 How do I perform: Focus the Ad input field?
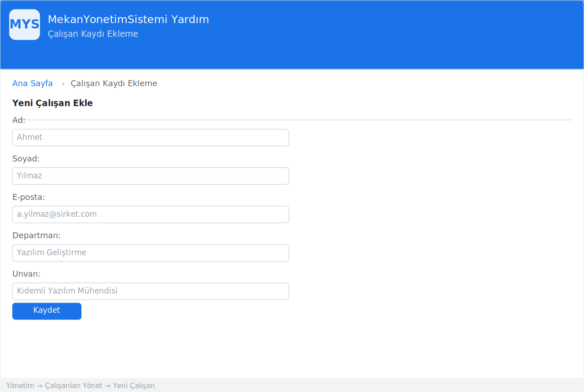(x=151, y=137)
